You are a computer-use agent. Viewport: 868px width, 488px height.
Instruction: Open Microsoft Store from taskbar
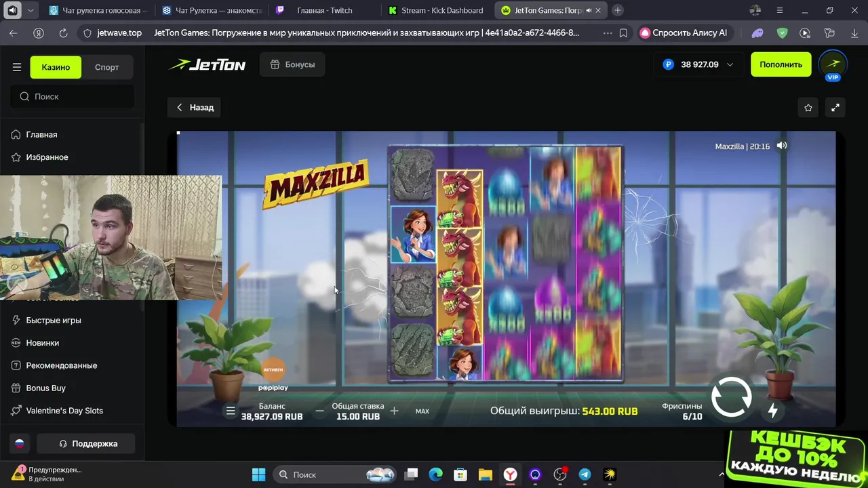[x=460, y=474]
